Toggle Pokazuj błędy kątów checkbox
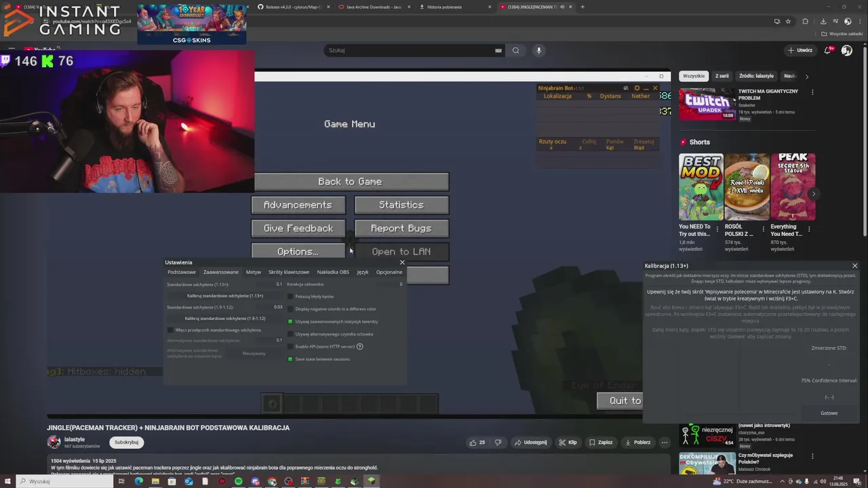 290,296
